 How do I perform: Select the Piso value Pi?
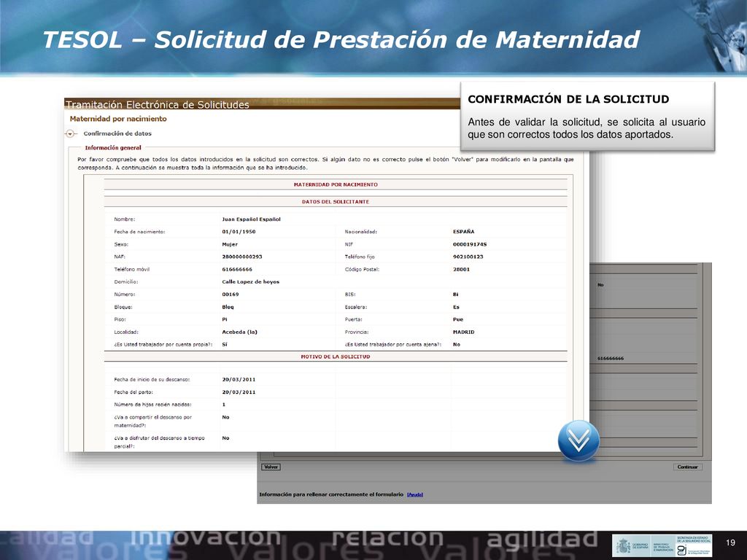225,319
